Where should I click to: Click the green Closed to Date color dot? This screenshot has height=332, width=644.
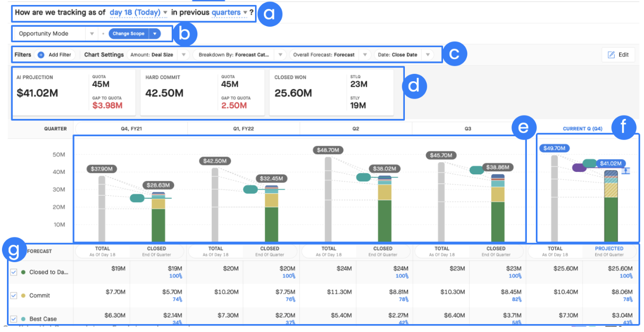click(23, 272)
